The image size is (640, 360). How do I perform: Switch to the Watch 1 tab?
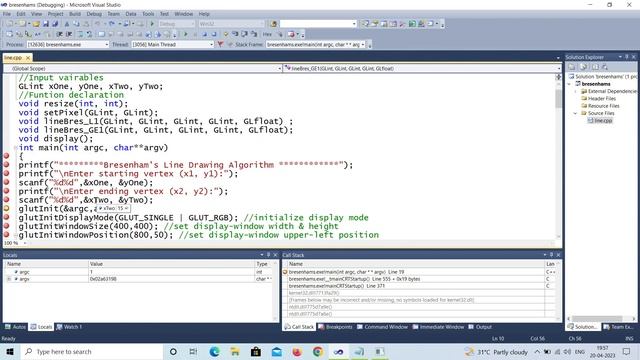(69, 327)
